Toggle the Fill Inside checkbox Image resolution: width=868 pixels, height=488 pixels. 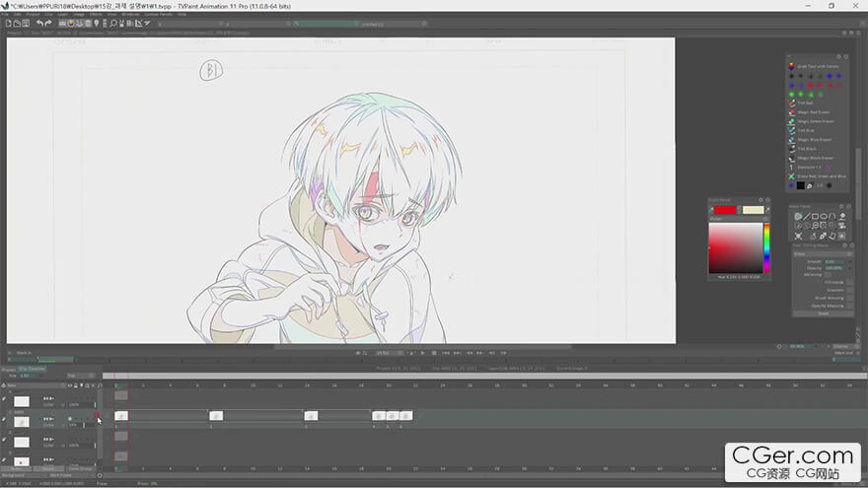[x=849, y=282]
